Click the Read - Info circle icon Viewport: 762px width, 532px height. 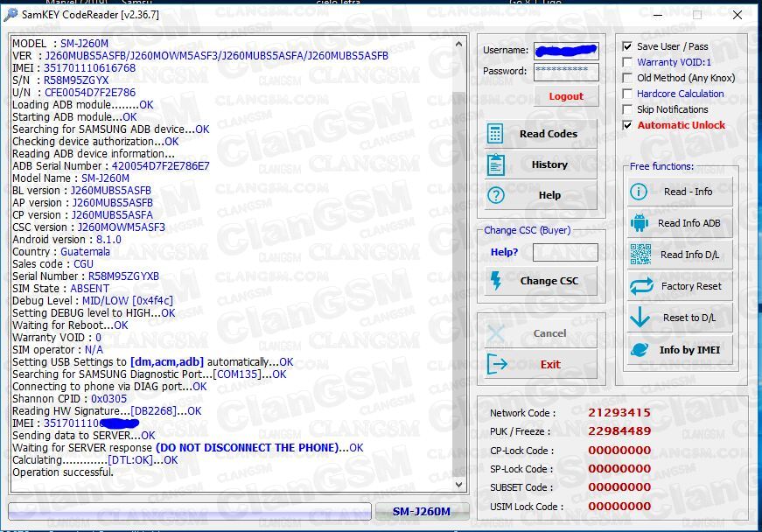[x=639, y=192]
